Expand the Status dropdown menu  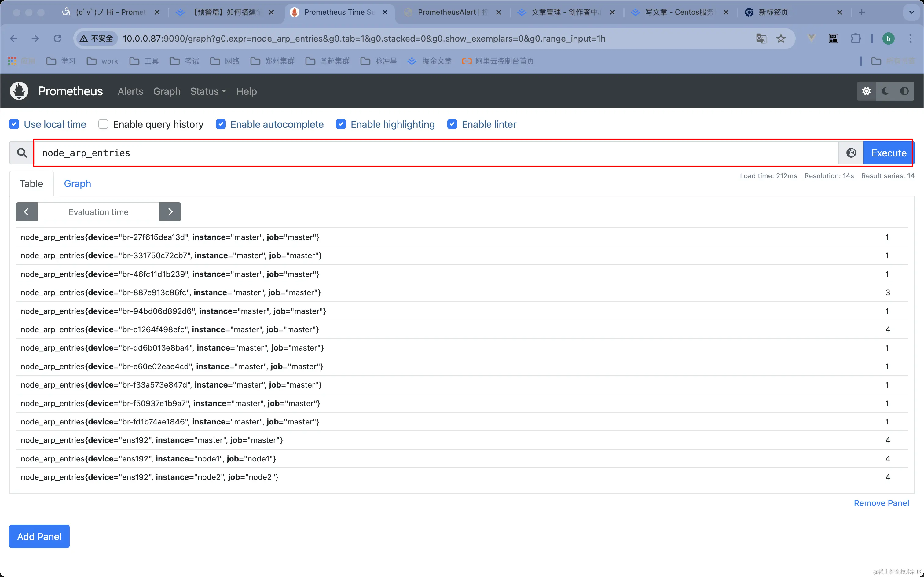tap(208, 92)
